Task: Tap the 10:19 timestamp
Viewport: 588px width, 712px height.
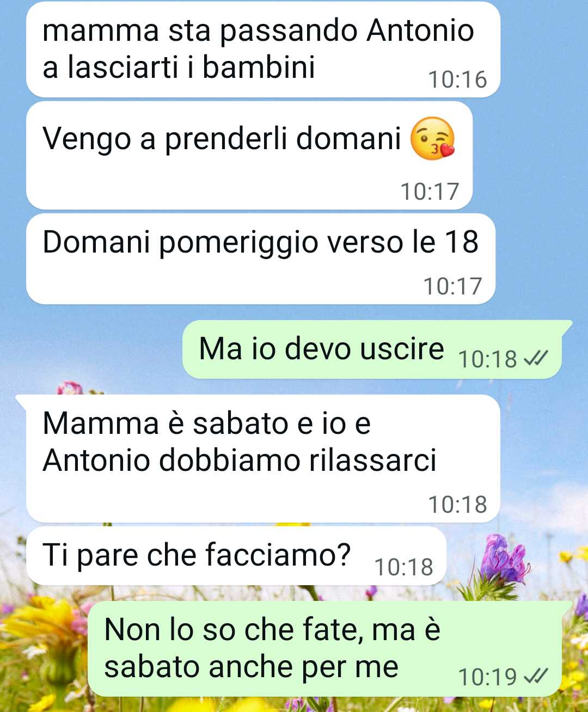Action: tap(487, 677)
